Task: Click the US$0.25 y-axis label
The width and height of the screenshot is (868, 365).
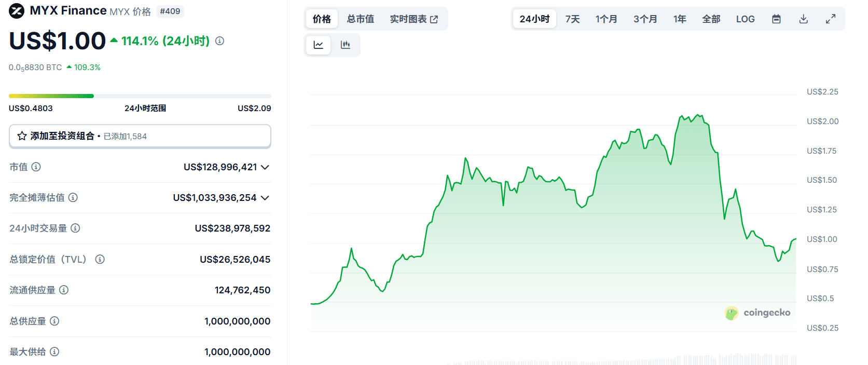Action: [x=822, y=328]
